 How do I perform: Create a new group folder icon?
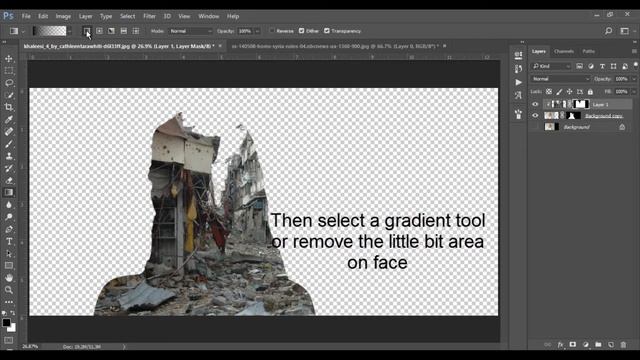click(x=598, y=345)
